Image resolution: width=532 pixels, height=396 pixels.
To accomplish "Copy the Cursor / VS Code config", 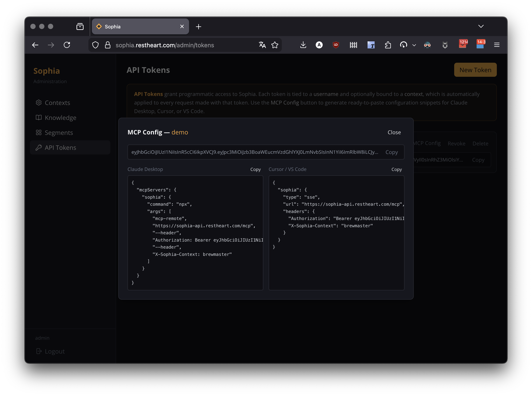I will tap(396, 169).
